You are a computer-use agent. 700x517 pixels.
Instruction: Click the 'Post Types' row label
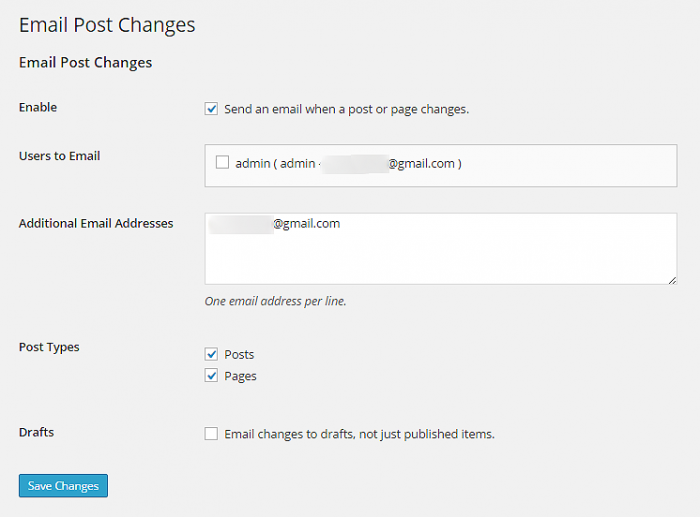point(49,347)
